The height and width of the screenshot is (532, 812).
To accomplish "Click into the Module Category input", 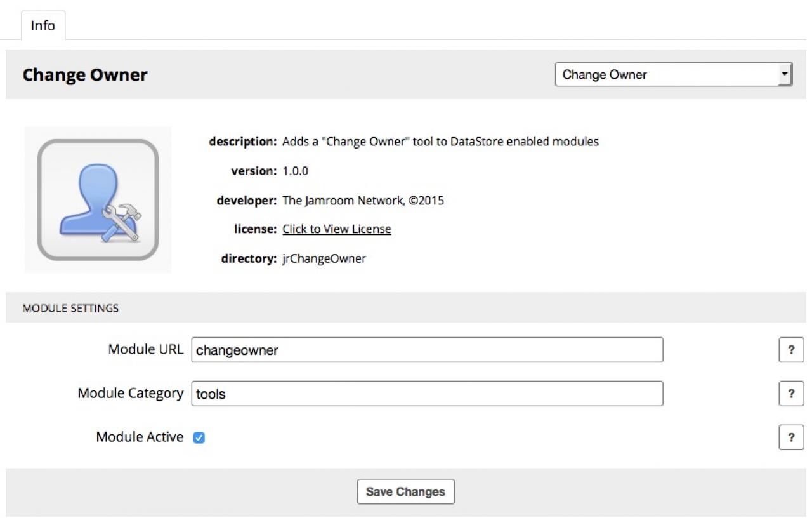I will 427,394.
